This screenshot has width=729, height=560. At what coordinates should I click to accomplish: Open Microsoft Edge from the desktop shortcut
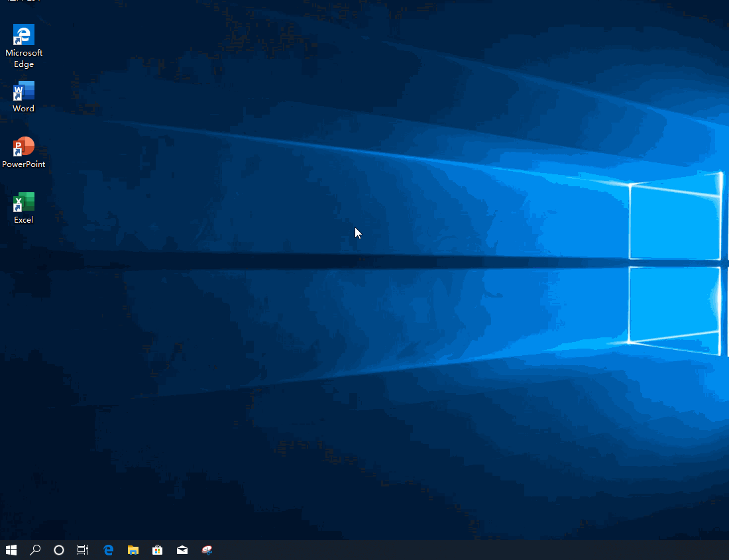(x=23, y=35)
